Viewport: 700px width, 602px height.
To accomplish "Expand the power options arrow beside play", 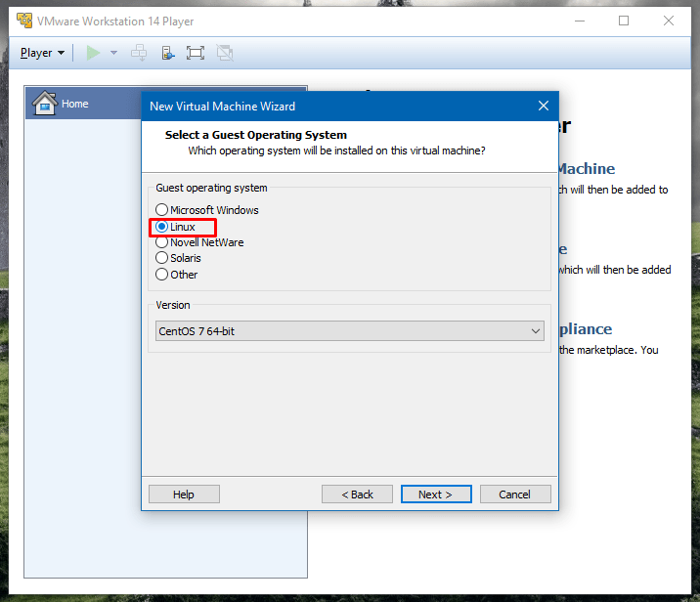I will [113, 53].
